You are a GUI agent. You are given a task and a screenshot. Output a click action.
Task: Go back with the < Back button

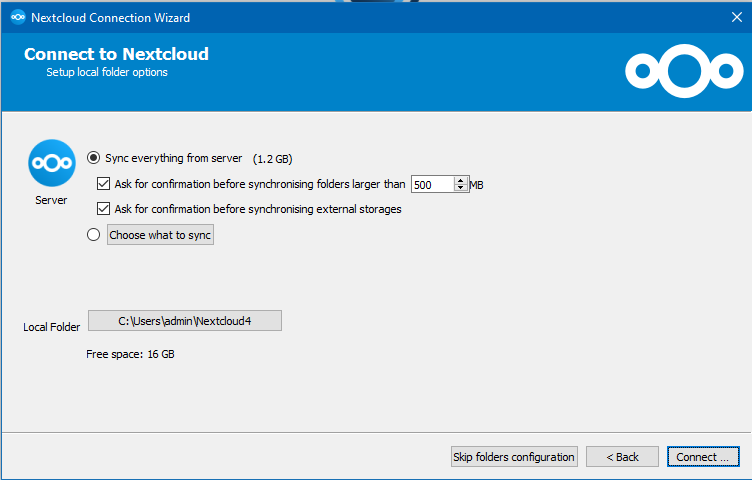coord(622,457)
